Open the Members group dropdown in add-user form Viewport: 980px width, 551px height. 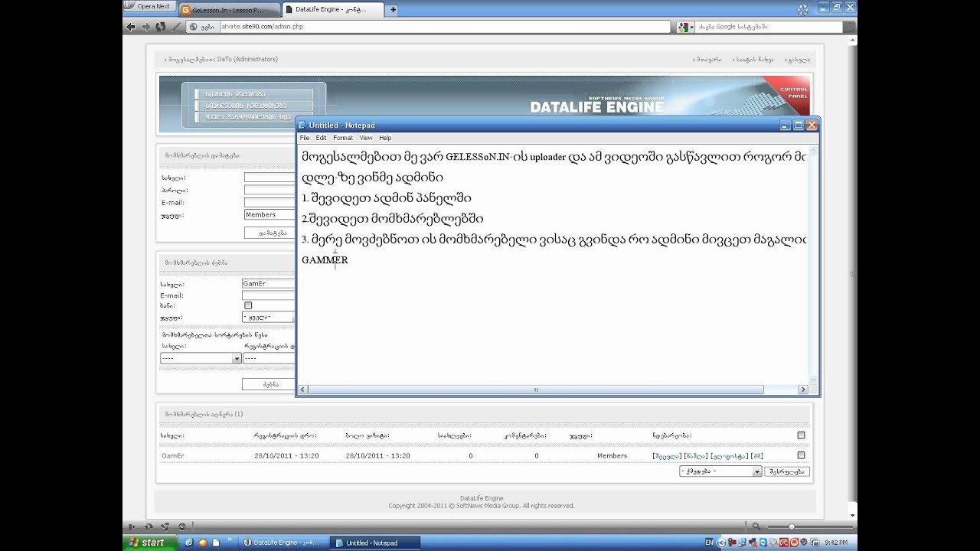269,215
